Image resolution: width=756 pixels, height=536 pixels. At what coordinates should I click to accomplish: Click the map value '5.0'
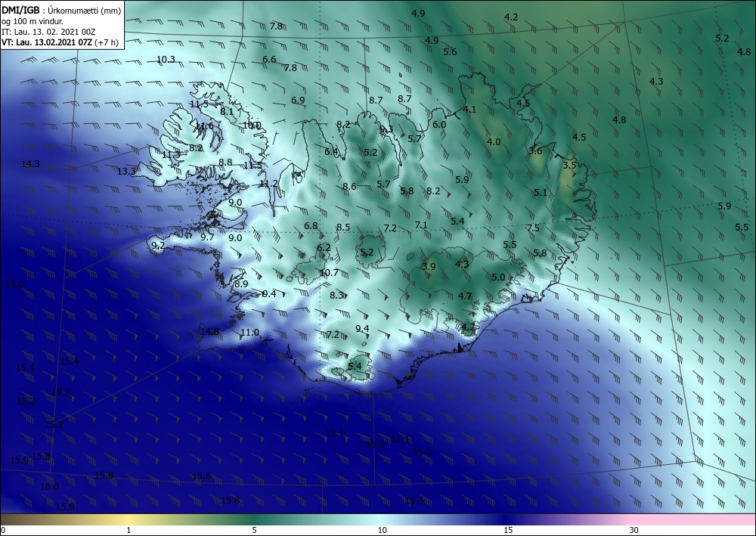coord(498,277)
